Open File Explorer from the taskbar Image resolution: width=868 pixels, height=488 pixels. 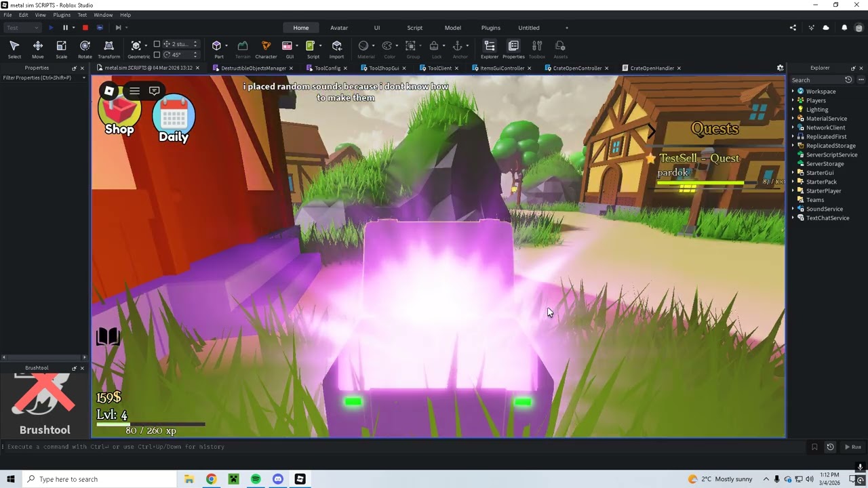[x=189, y=479]
